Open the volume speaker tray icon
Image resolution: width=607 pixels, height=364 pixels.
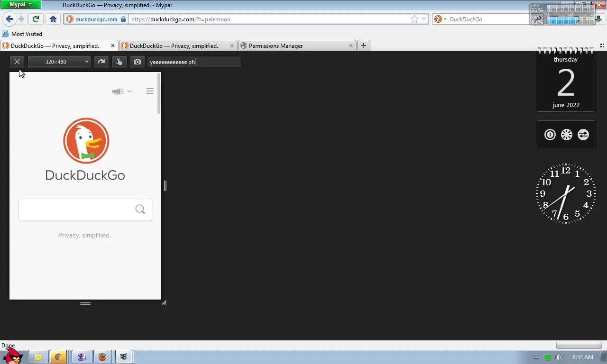coord(559,357)
